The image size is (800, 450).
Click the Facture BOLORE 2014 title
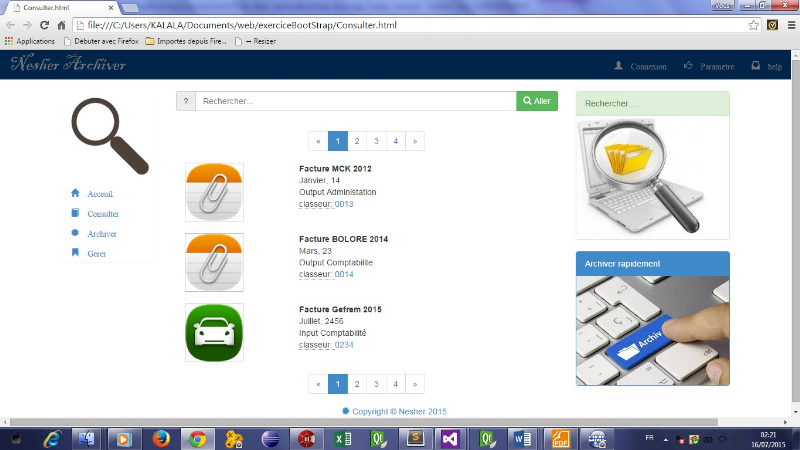343,239
